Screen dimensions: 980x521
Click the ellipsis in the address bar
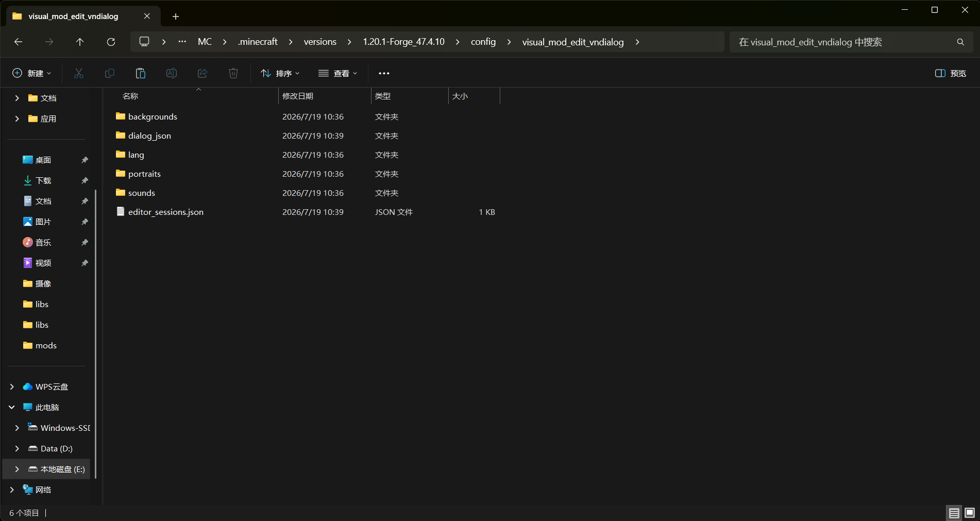182,42
